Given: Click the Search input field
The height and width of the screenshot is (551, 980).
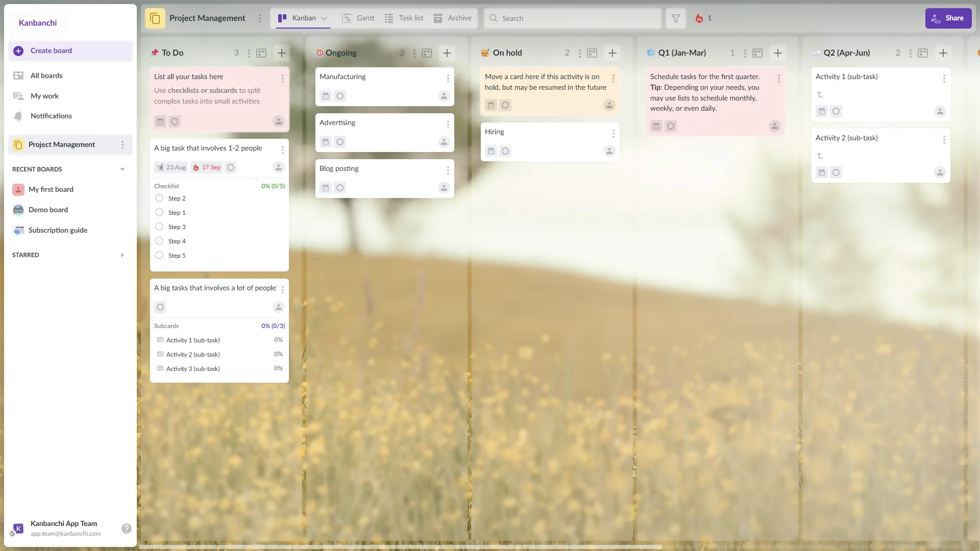Looking at the screenshot, I should pos(577,18).
